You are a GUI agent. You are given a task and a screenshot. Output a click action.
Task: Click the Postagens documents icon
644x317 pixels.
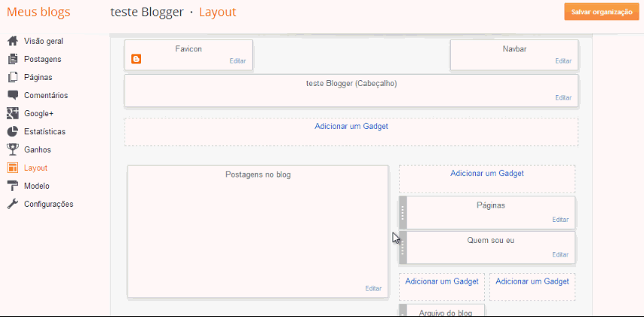tap(13, 59)
